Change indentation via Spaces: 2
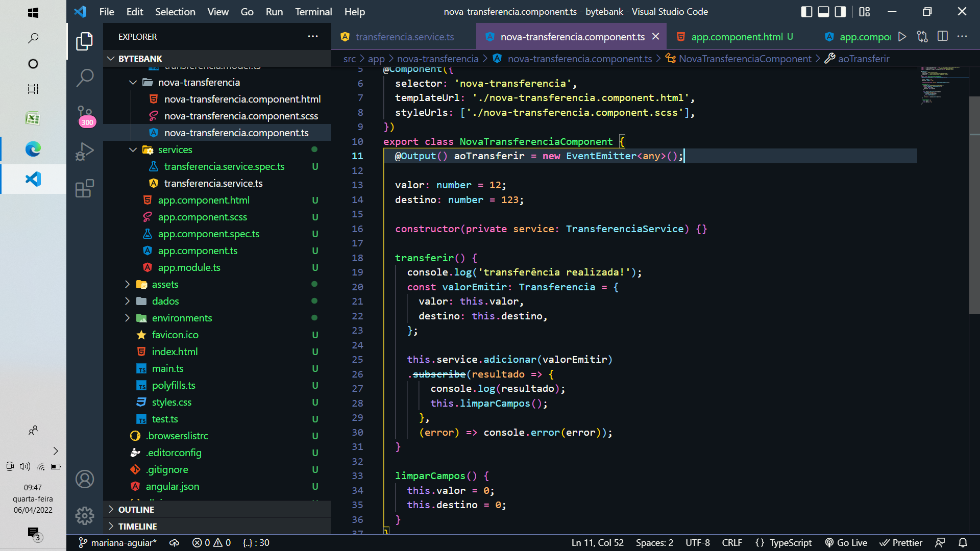The image size is (980, 551). point(654,543)
